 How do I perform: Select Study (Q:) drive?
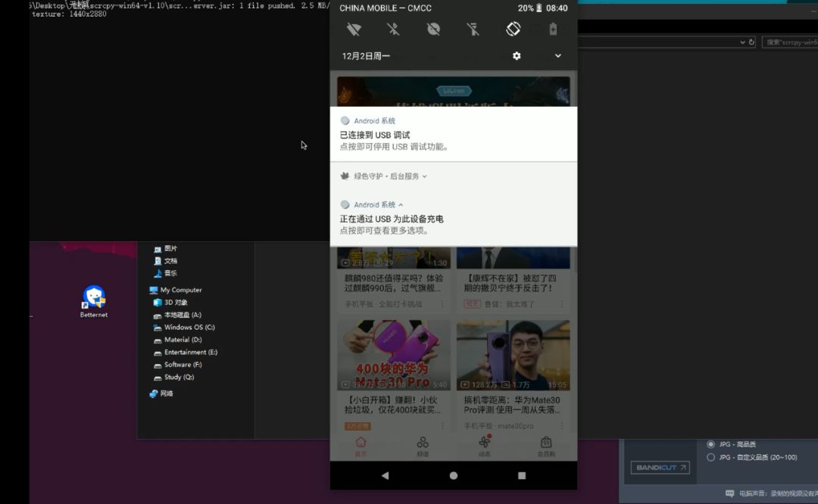click(173, 377)
